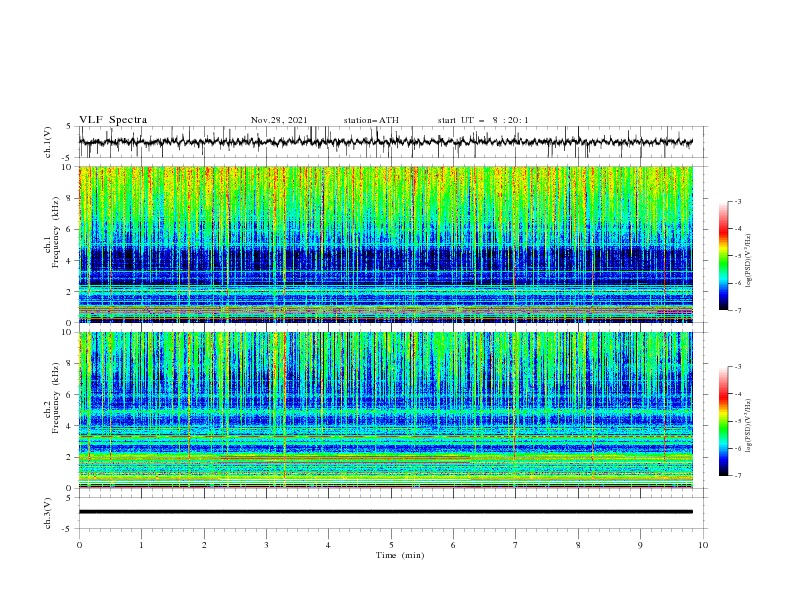Click the "2" kHz tick on the ch.2 spectrogram axis
This screenshot has height=612, width=792.
click(x=70, y=457)
